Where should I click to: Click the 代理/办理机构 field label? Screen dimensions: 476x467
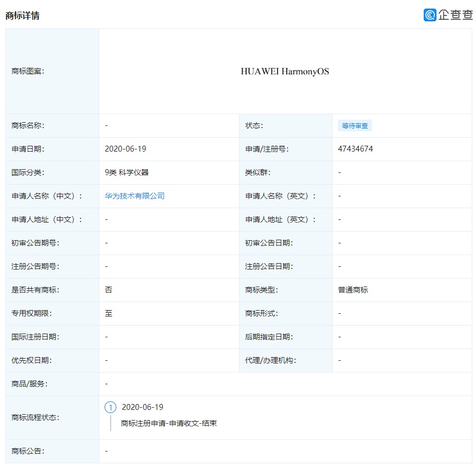[x=271, y=360]
